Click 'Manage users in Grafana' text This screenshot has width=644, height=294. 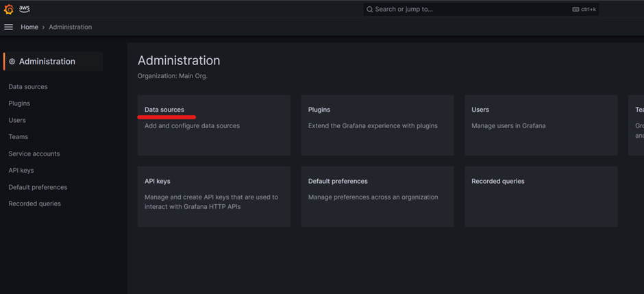(x=508, y=126)
